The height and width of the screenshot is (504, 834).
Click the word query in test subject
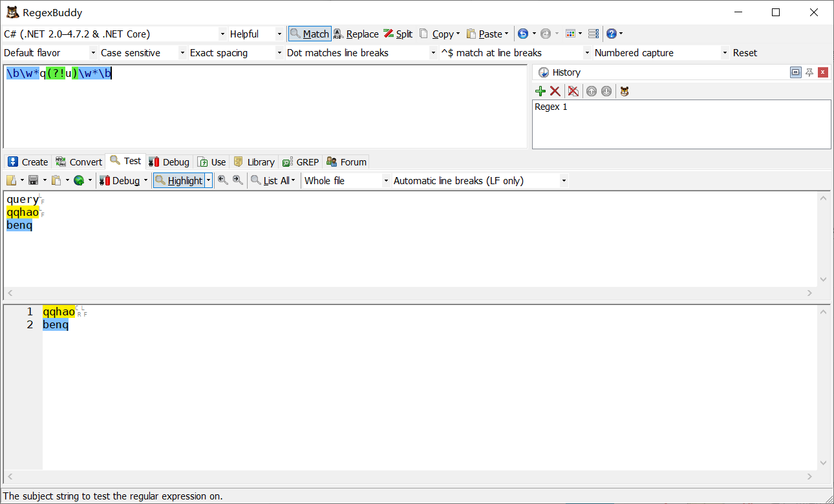[23, 200]
